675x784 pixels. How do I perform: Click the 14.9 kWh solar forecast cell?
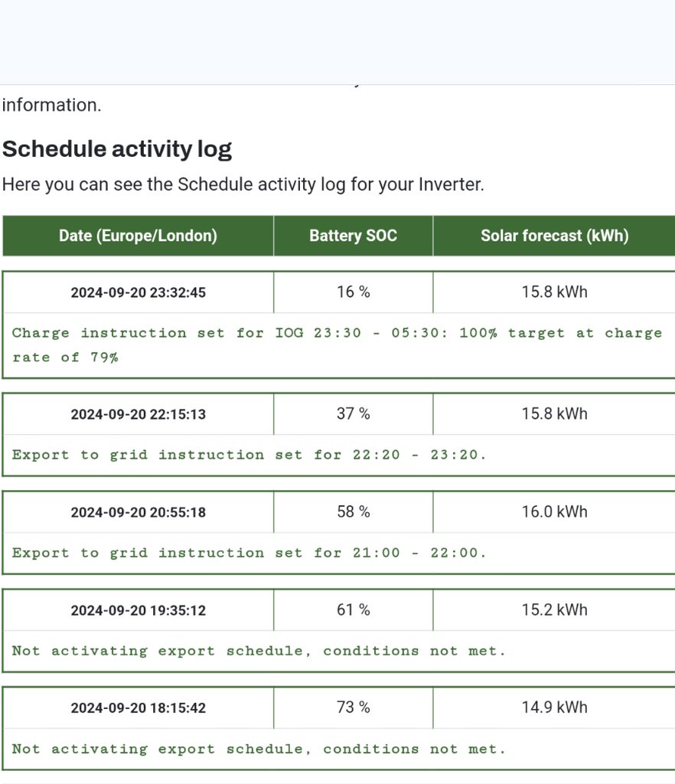coord(554,707)
